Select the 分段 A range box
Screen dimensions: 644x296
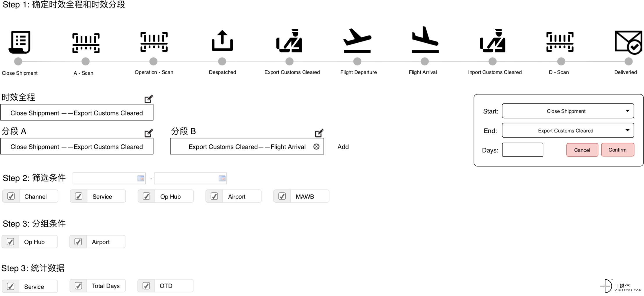click(x=77, y=146)
